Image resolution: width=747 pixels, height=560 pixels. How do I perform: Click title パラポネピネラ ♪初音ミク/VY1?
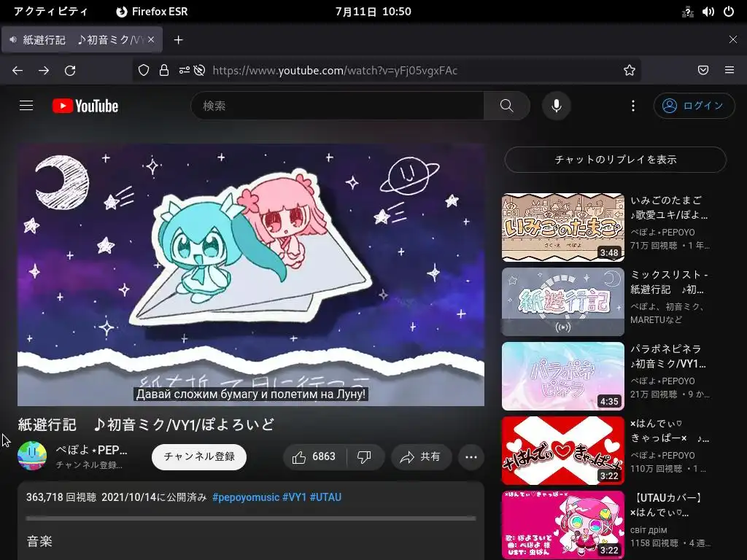coord(668,356)
